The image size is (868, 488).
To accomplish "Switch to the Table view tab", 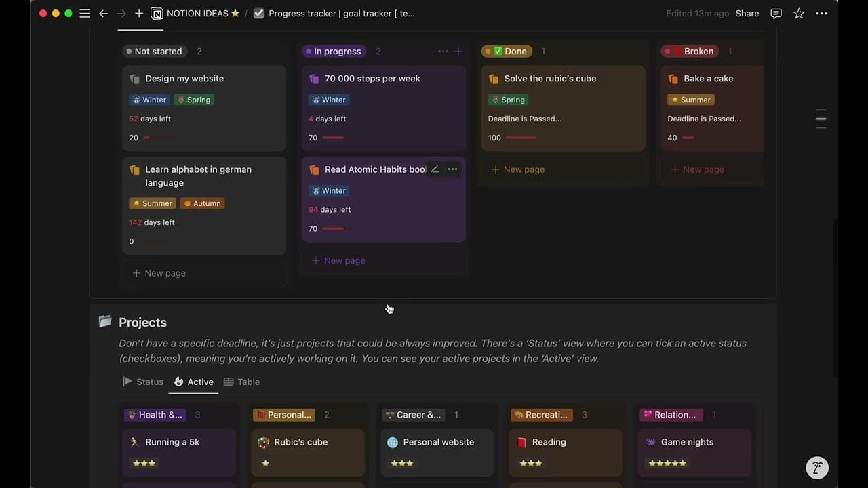I will 242,382.
